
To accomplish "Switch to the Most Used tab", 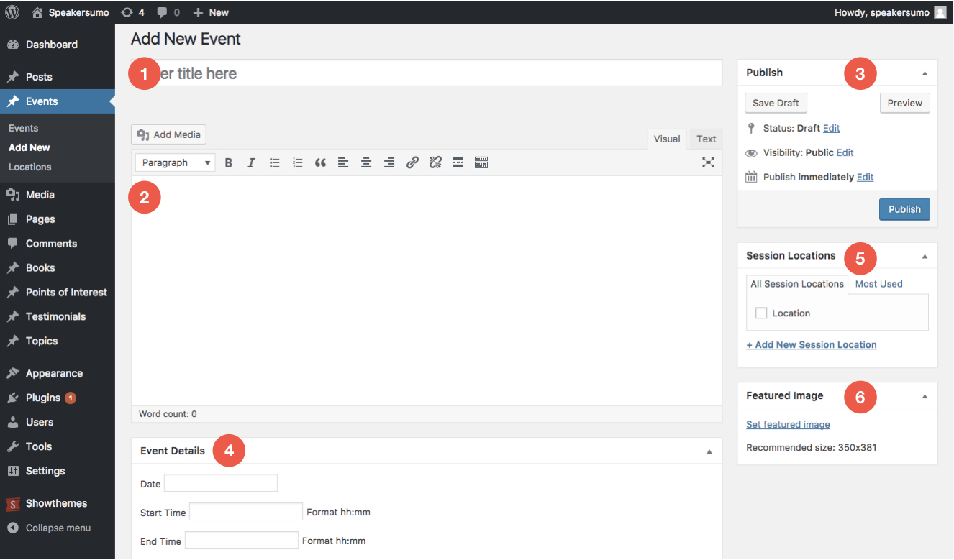I will click(878, 284).
